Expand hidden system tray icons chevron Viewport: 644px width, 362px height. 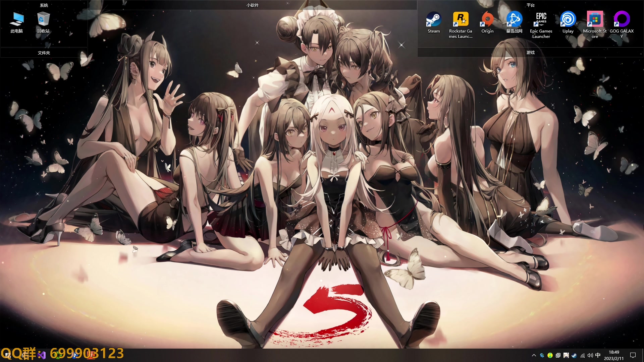[x=534, y=355]
